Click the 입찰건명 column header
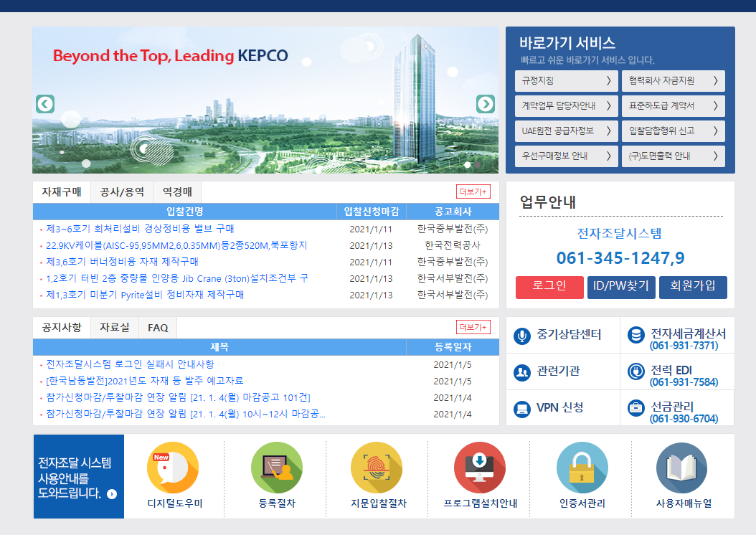The height and width of the screenshot is (535, 756). tap(185, 212)
